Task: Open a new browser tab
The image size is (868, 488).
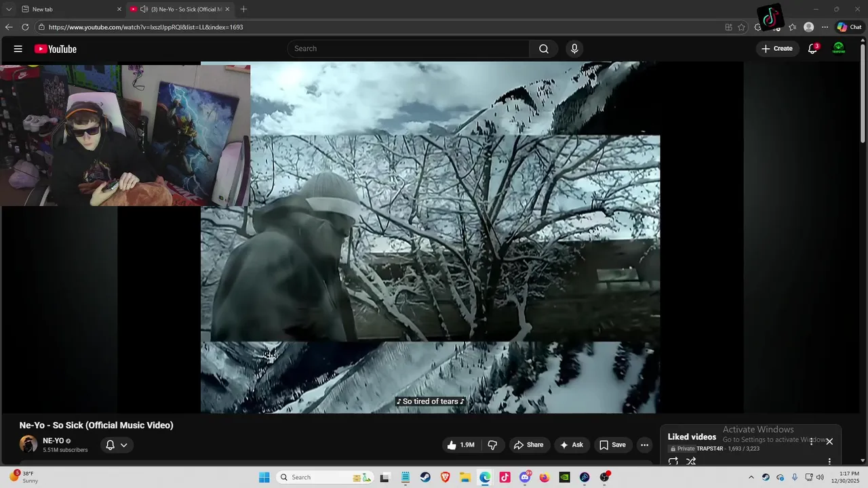Action: coord(243,9)
